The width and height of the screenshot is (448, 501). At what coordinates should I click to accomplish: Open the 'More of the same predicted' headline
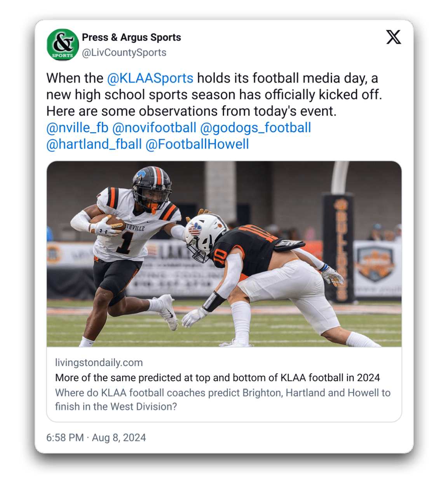point(218,378)
